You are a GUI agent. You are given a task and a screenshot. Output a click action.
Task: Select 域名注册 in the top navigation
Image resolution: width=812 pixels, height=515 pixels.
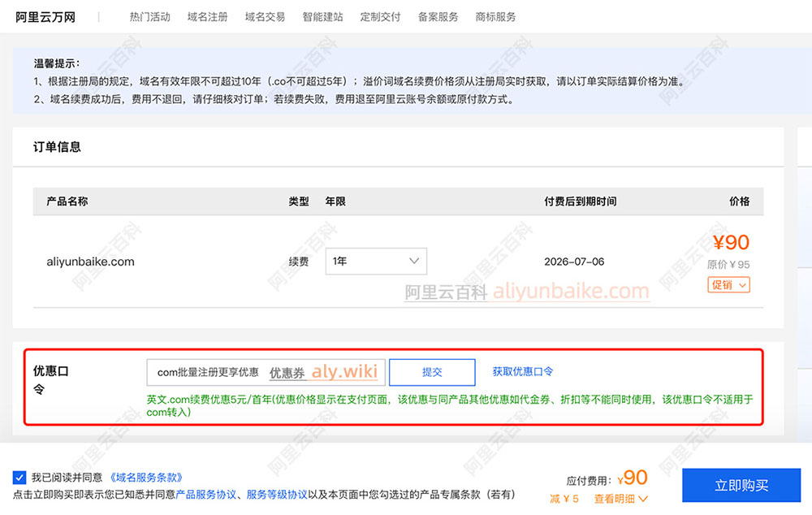(x=206, y=16)
